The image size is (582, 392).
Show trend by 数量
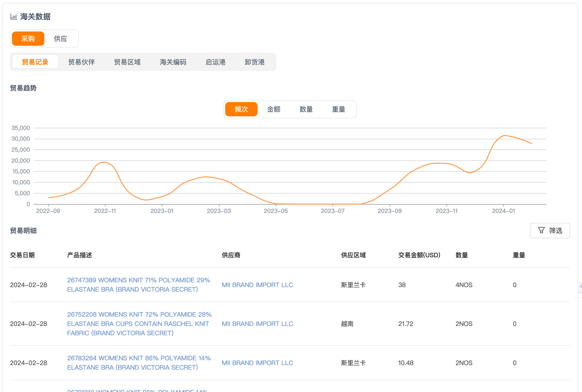point(306,109)
